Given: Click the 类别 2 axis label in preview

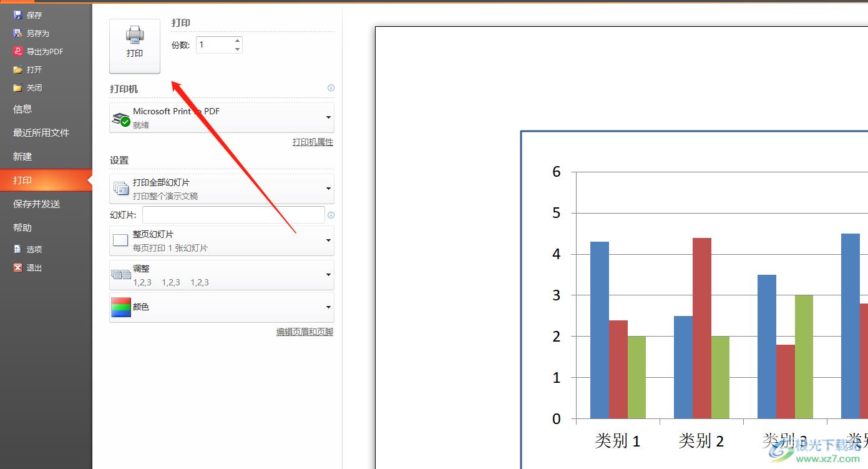Looking at the screenshot, I should click(x=701, y=441).
